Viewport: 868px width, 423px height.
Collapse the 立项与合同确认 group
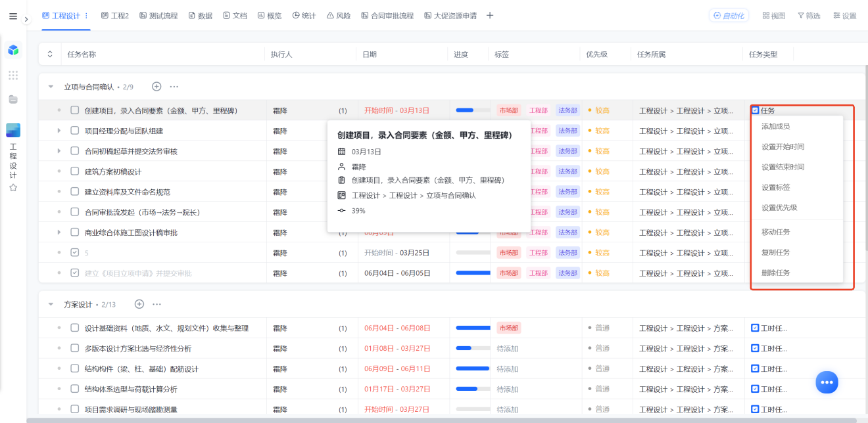click(51, 87)
